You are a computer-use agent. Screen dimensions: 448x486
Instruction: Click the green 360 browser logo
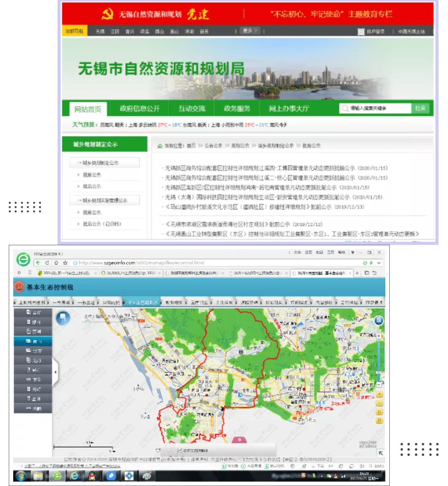(23, 260)
